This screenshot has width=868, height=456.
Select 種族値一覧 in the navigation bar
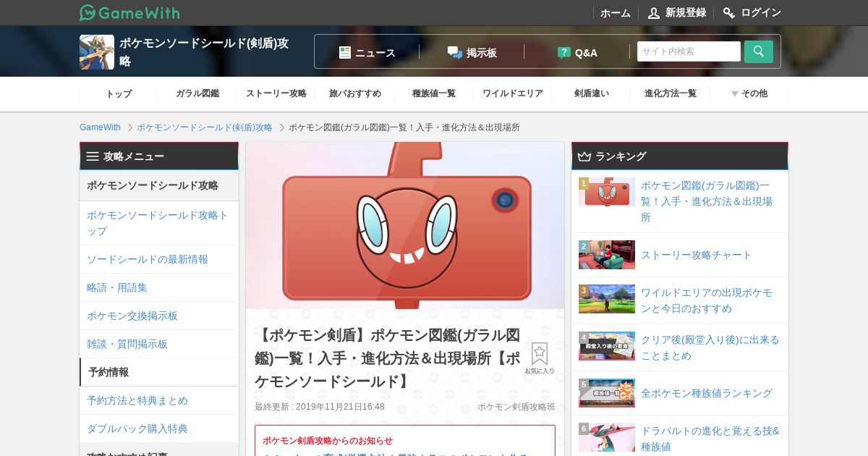(x=434, y=93)
